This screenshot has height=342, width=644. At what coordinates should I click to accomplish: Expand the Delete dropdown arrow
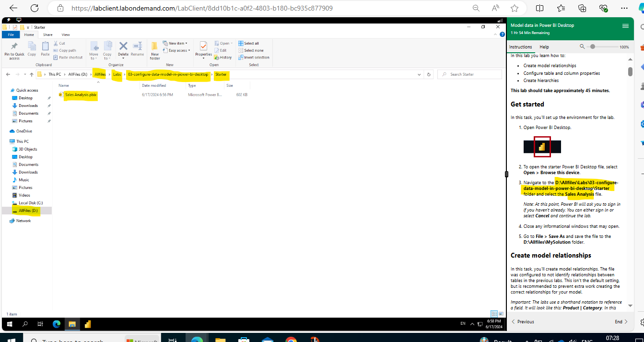tap(123, 58)
